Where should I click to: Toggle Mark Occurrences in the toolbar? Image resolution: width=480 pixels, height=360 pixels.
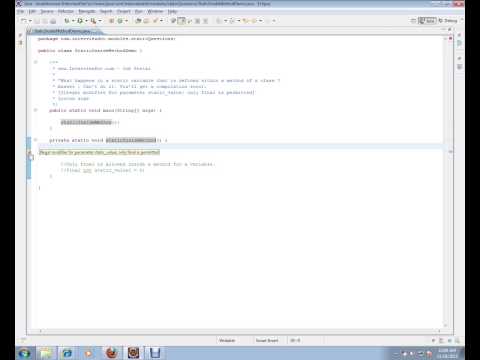[x=181, y=21]
